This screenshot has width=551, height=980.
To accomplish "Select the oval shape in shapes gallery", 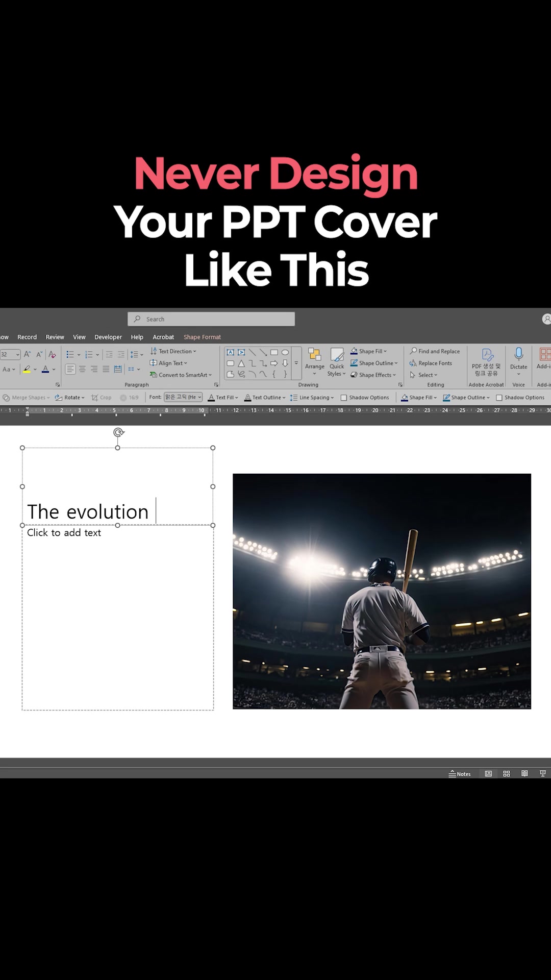I will click(x=285, y=352).
